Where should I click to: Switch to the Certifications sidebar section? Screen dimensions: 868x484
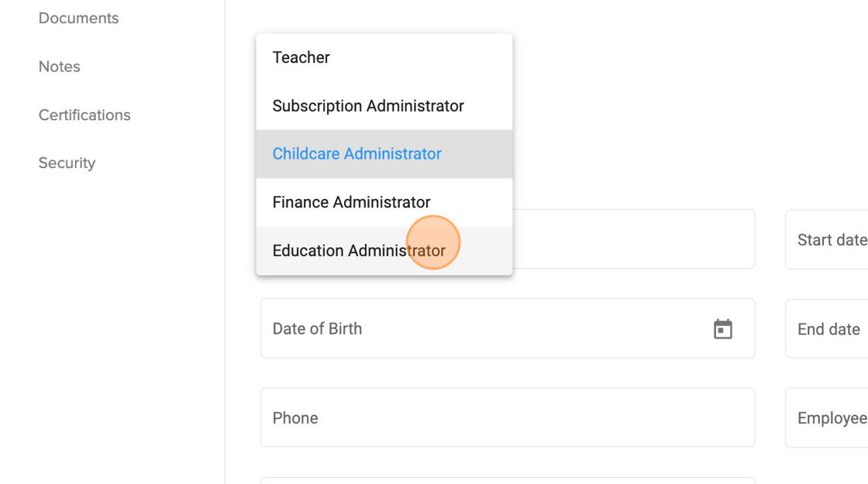pyautogui.click(x=84, y=115)
